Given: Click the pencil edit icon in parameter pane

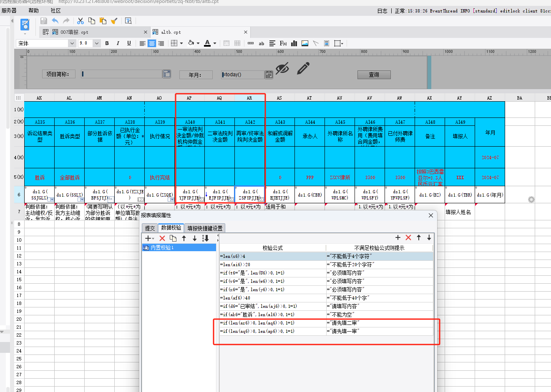Looking at the screenshot, I should pyautogui.click(x=303, y=68).
